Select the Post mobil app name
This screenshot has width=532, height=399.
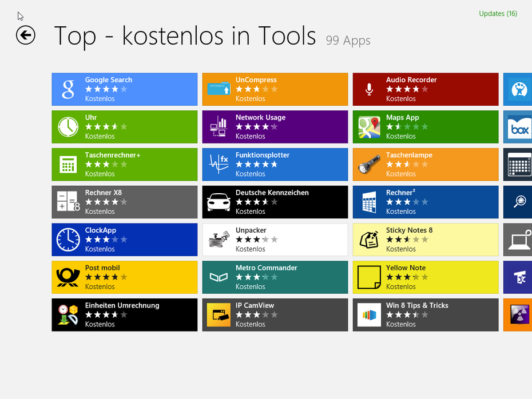102,268
